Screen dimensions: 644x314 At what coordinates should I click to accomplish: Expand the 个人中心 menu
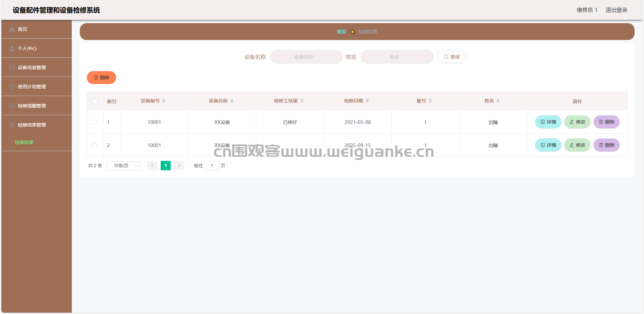click(37, 48)
